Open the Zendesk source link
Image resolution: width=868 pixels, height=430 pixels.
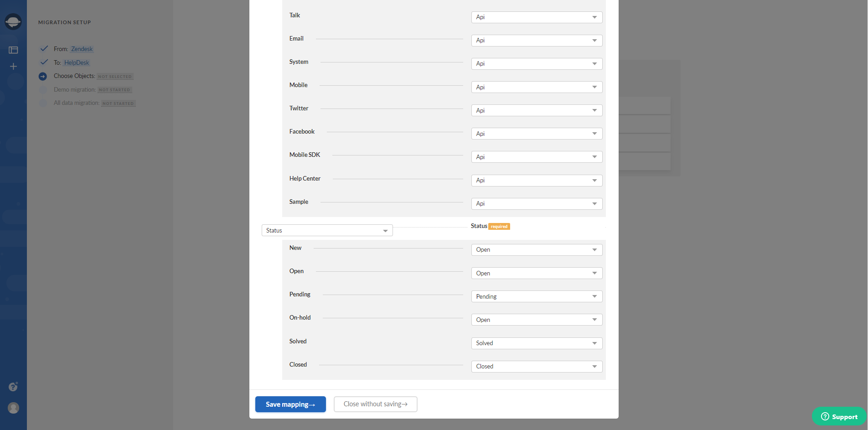[82, 49]
